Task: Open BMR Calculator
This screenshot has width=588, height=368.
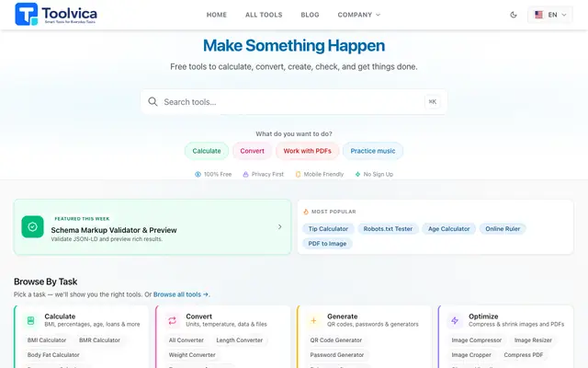Action: [x=99, y=340]
